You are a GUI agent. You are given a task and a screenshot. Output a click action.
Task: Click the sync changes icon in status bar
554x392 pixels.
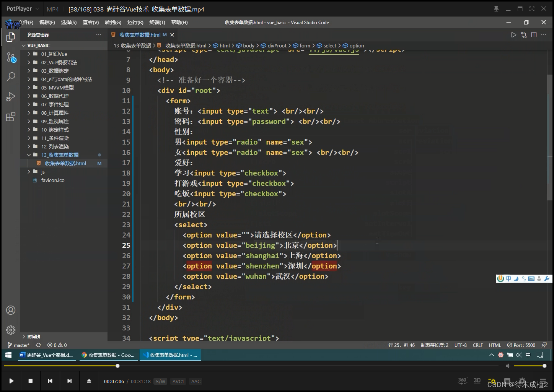38,345
